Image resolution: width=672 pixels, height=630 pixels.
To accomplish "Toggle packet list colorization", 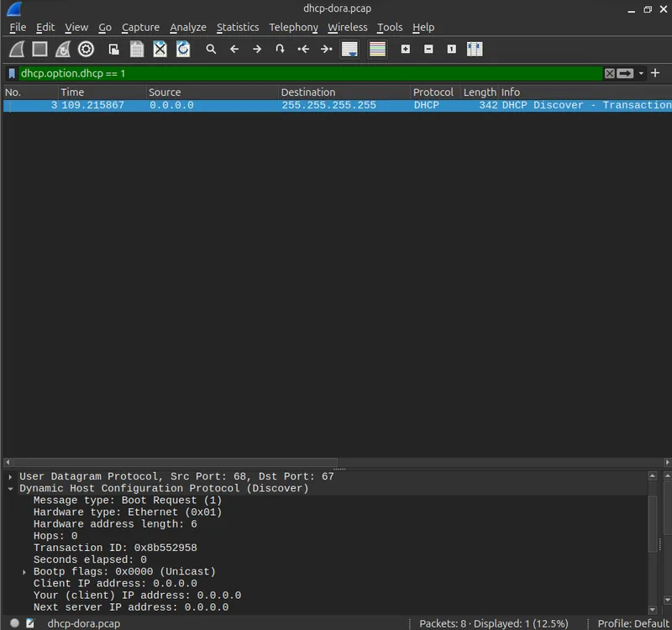I will coord(377,50).
